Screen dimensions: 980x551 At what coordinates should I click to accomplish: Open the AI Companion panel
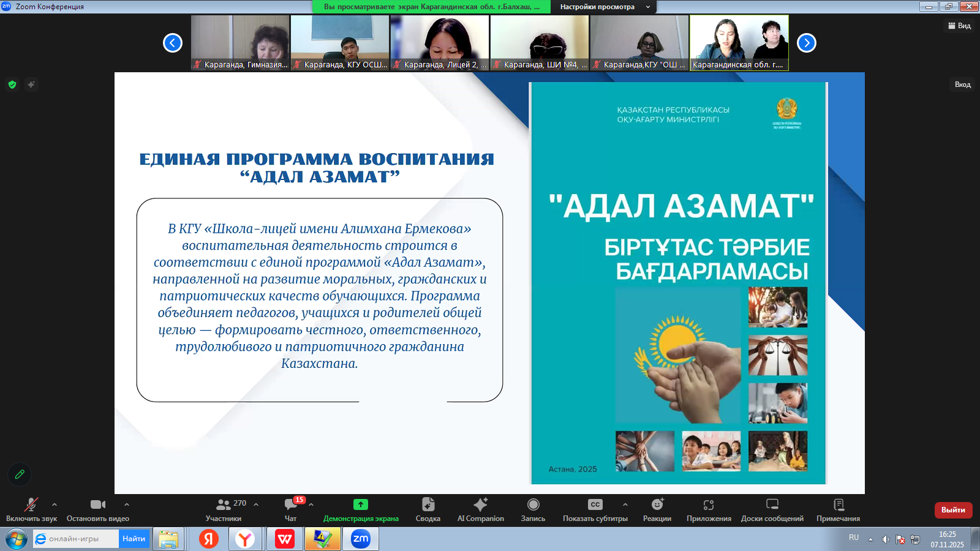[x=480, y=509]
